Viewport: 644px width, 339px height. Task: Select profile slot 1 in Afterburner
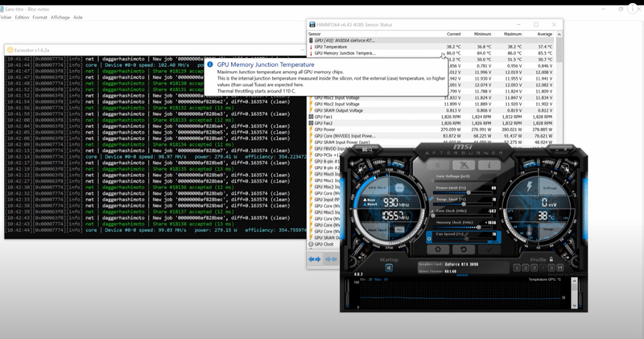click(x=517, y=268)
